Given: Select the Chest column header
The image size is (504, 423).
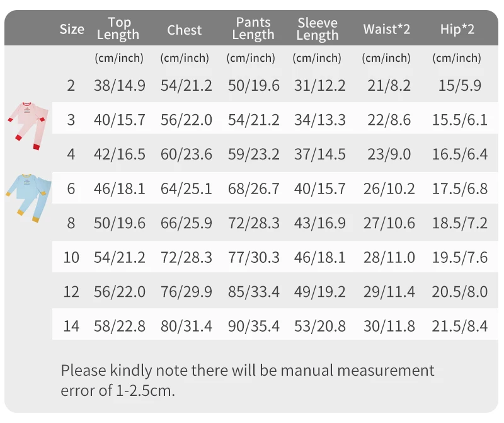Looking at the screenshot, I should point(184,30).
